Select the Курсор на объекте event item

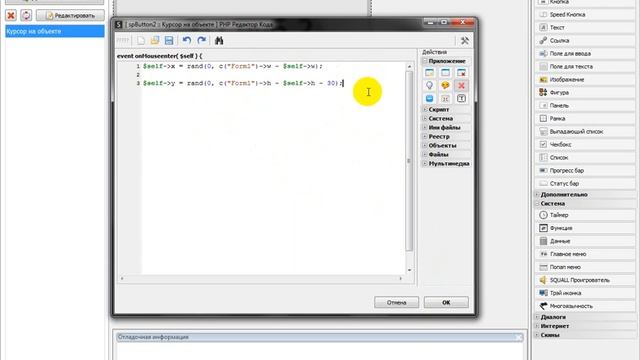55,31
